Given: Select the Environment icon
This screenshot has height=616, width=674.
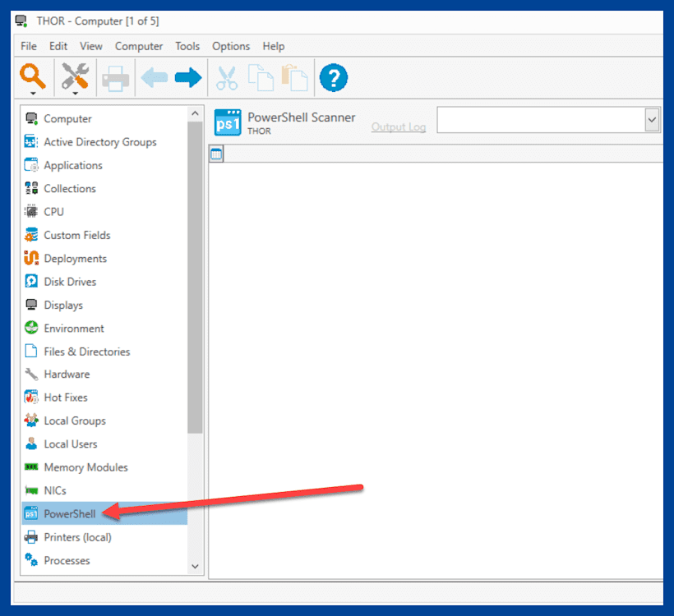Looking at the screenshot, I should [31, 328].
